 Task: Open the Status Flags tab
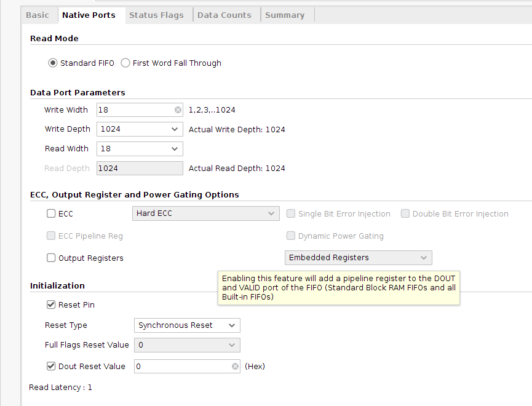pos(156,15)
